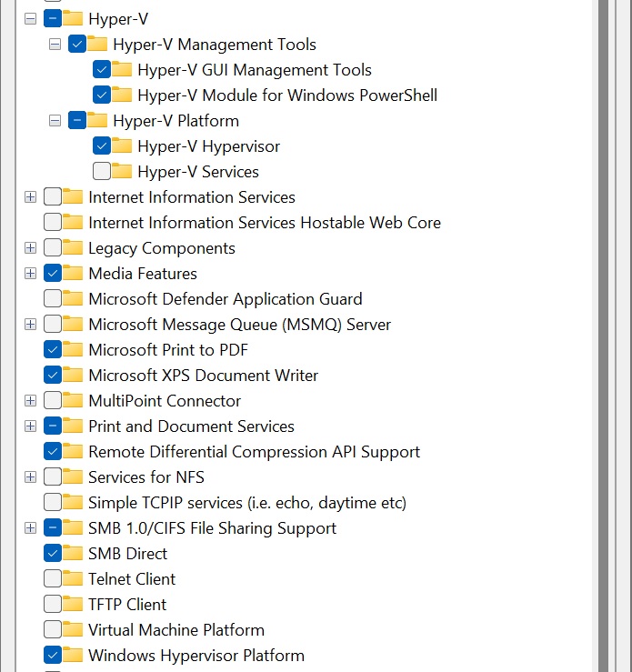
Task: Select the Legacy Components entry
Action: tap(162, 248)
